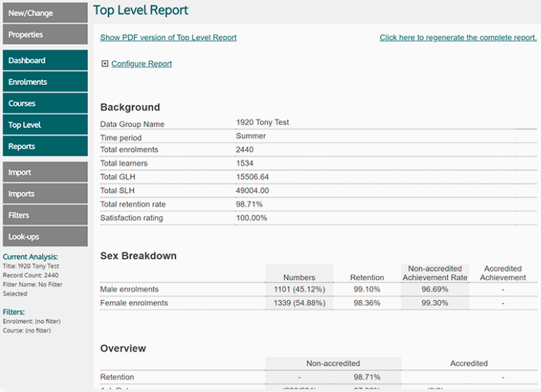The height and width of the screenshot is (392, 541).
Task: Show PDF version of Top Level Report
Action: click(x=168, y=38)
